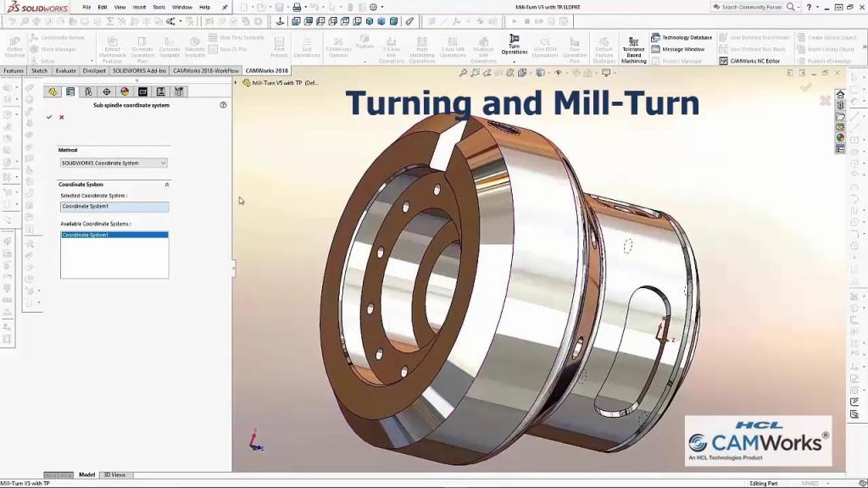
Task: Switch to the Model tab at bottom
Action: point(87,474)
